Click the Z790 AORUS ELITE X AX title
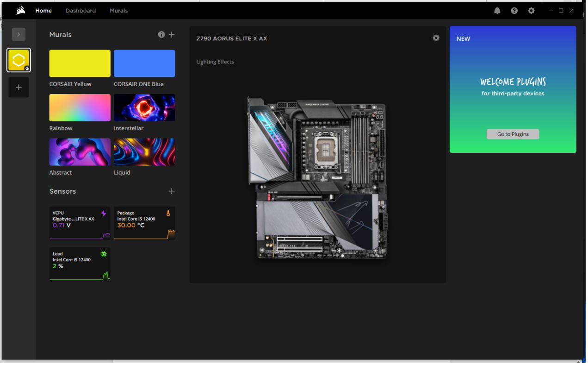588x365 pixels. [x=232, y=38]
